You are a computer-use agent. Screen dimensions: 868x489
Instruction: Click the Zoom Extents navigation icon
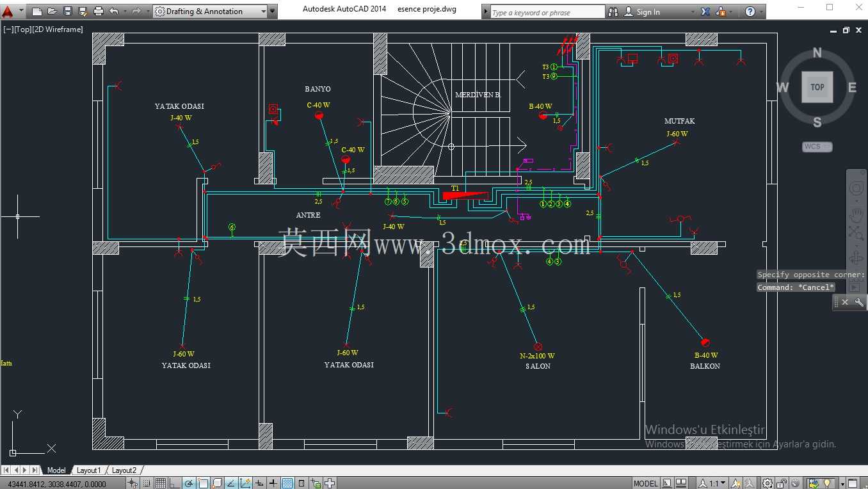(x=856, y=233)
